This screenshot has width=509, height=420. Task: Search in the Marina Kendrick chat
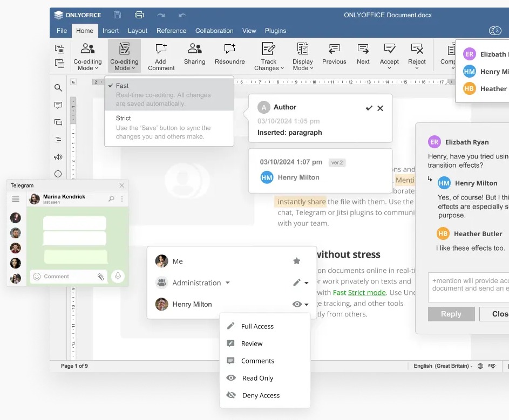pos(111,198)
